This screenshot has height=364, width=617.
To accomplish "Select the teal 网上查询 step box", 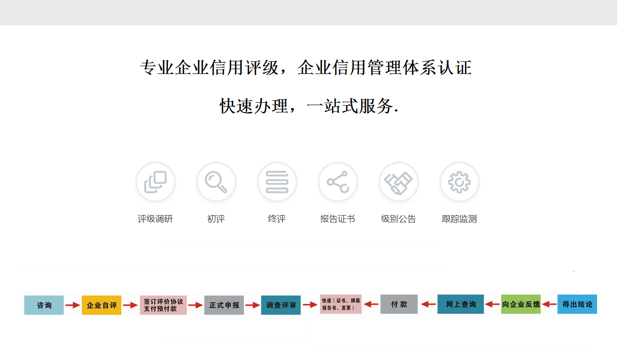I will pos(460,304).
